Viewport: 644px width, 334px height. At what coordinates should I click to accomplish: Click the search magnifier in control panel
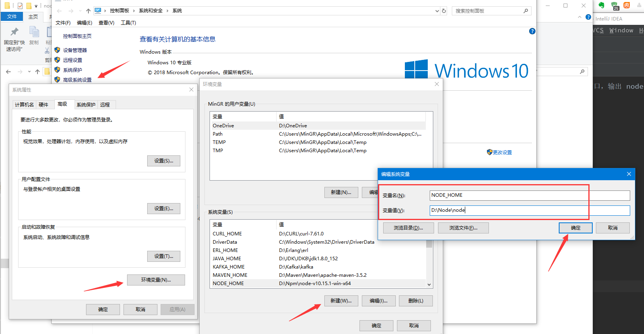pyautogui.click(x=526, y=11)
